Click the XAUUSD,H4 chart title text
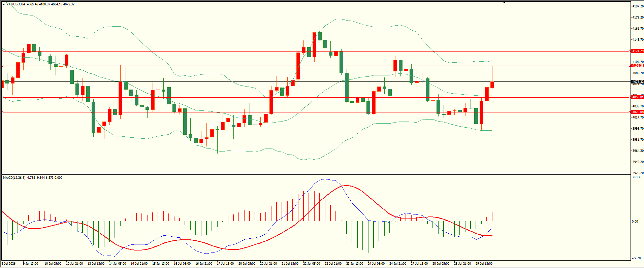644x268 pixels. pyautogui.click(x=16, y=4)
